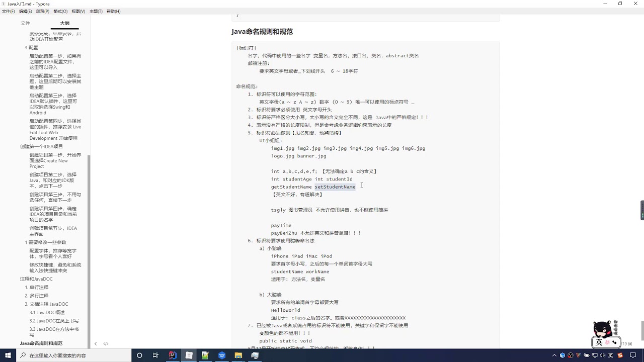
Task: Open Task View on taskbar
Action: pos(155,355)
